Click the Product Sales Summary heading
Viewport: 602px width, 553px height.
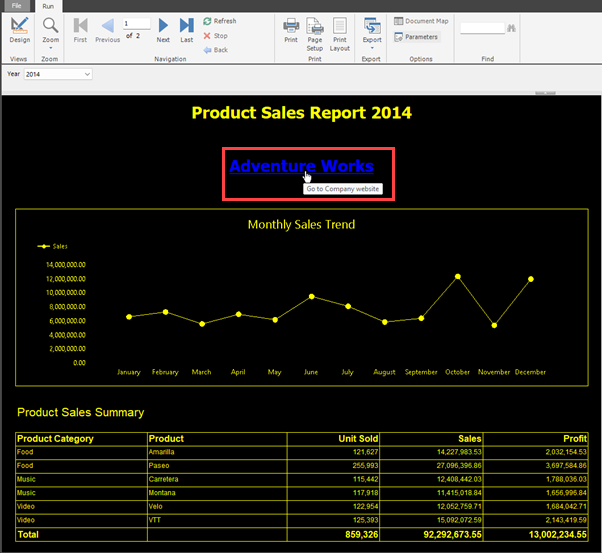pyautogui.click(x=81, y=412)
